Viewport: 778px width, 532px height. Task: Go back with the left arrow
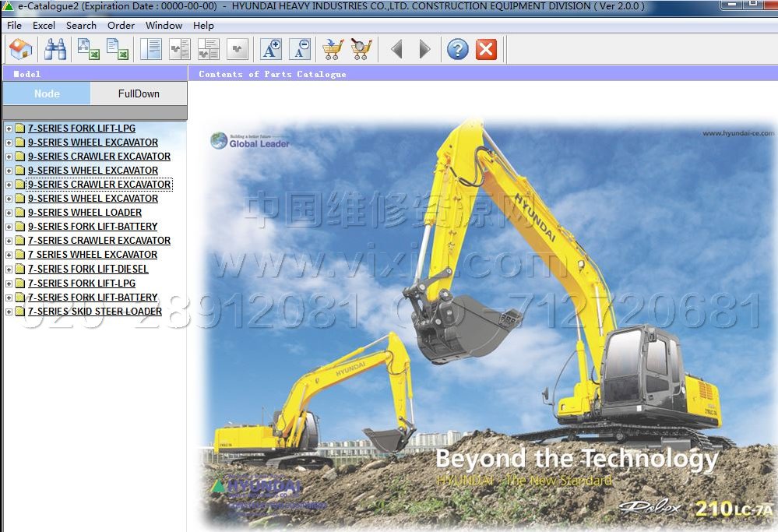396,50
